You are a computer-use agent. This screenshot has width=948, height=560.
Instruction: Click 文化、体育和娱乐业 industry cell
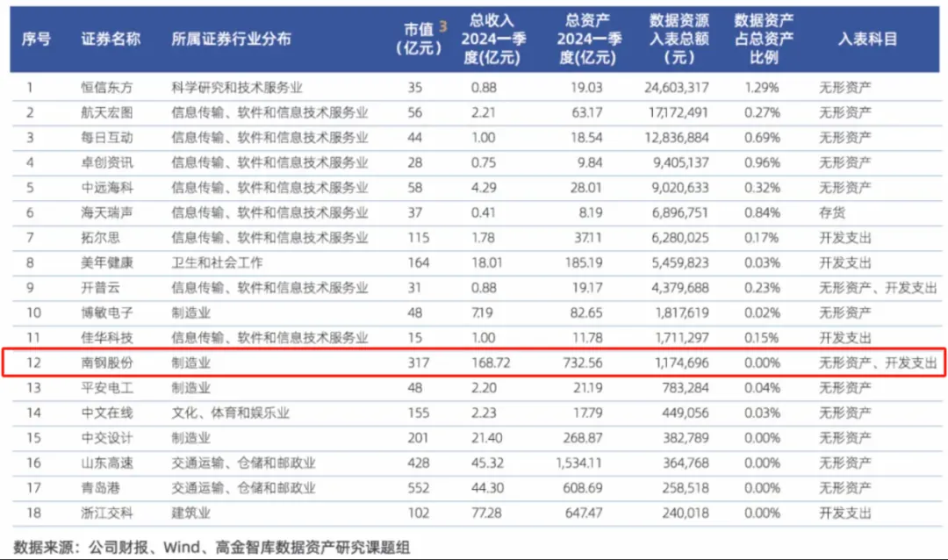coord(230,413)
